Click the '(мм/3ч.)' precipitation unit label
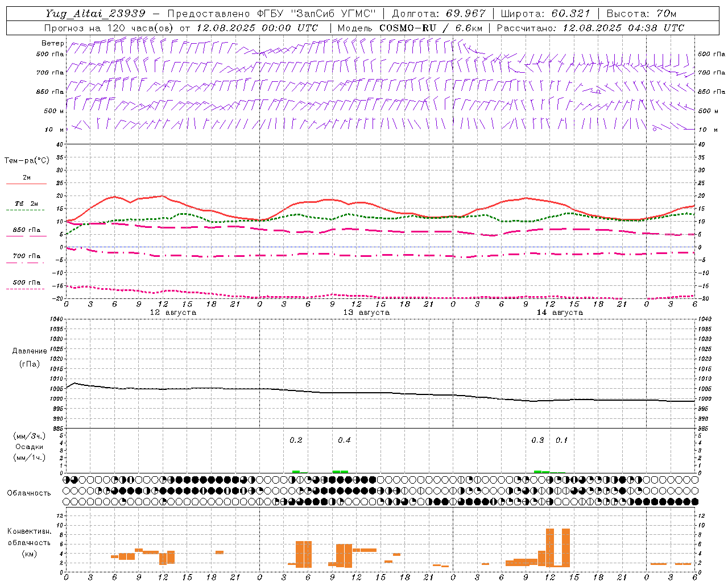 click(x=29, y=436)
